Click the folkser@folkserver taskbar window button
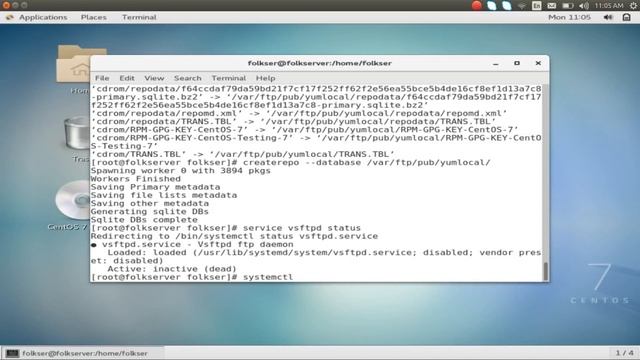Viewport: 640px width, 360px height. [x=83, y=353]
